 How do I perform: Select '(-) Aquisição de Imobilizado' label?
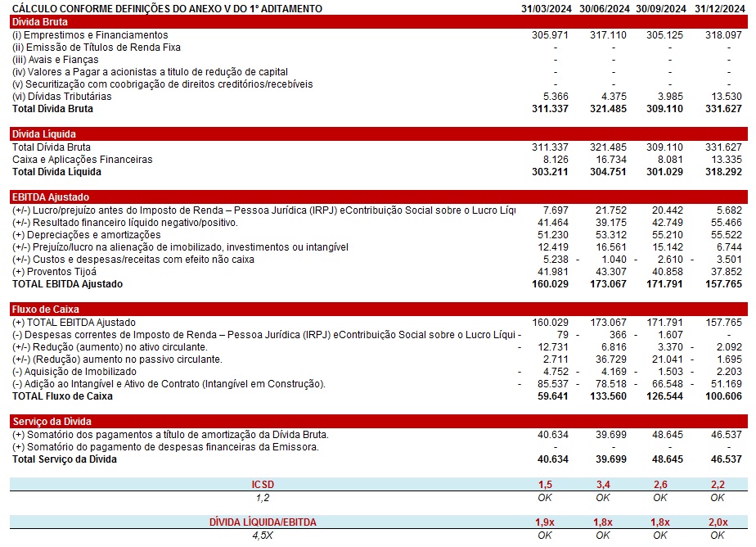click(x=74, y=372)
